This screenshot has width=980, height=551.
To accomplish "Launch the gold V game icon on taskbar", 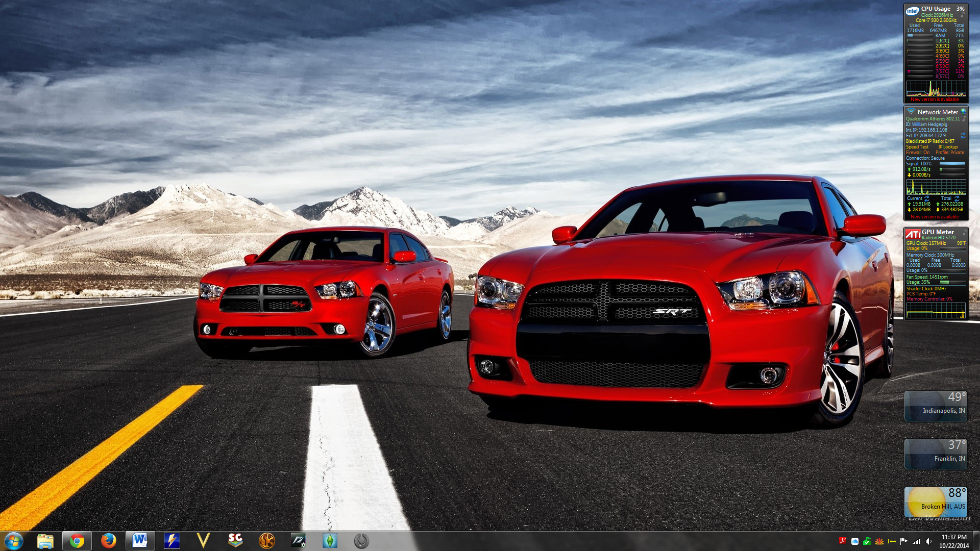I will click(x=203, y=540).
